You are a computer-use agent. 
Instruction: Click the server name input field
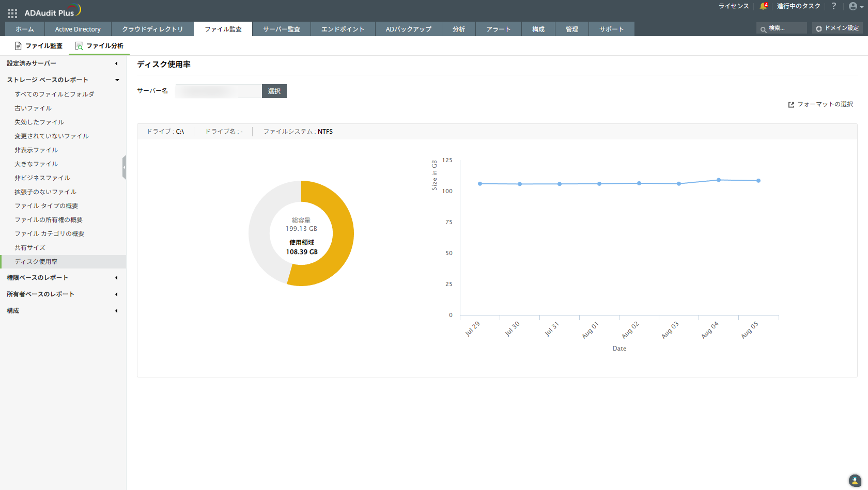point(219,91)
